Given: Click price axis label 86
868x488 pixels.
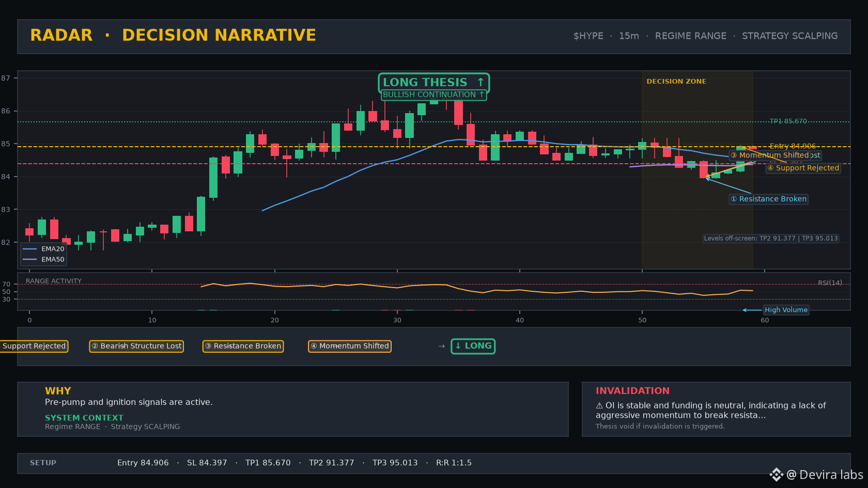Looking at the screenshot, I should point(6,111).
